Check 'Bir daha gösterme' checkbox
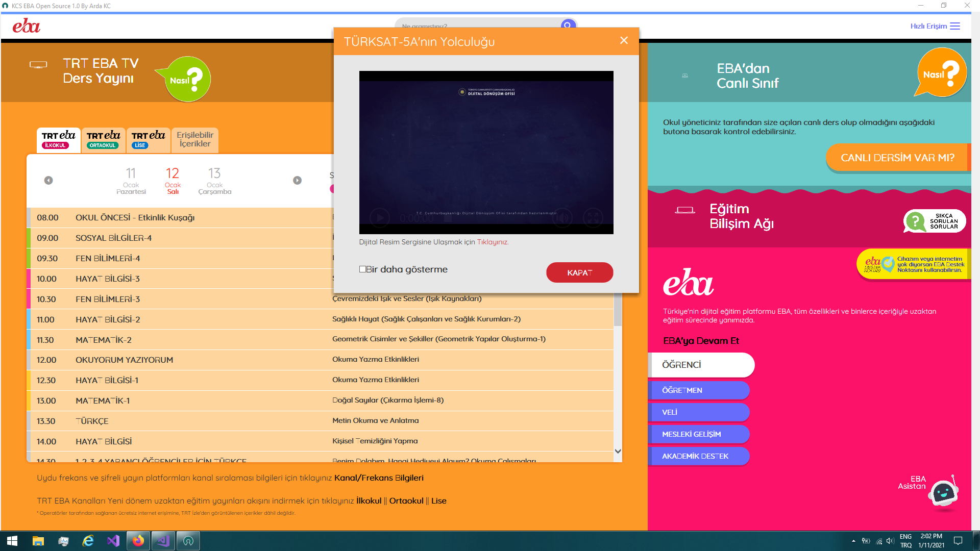The width and height of the screenshot is (980, 551). [x=362, y=269]
